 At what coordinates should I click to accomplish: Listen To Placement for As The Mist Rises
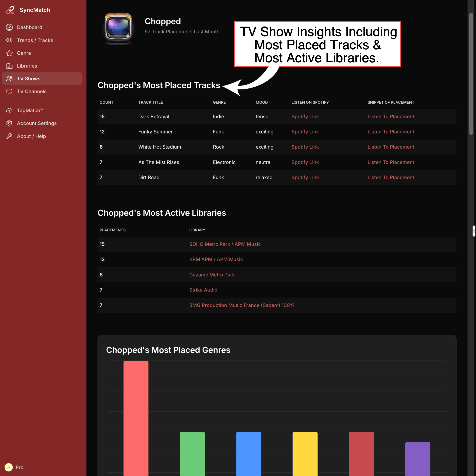pyautogui.click(x=391, y=162)
